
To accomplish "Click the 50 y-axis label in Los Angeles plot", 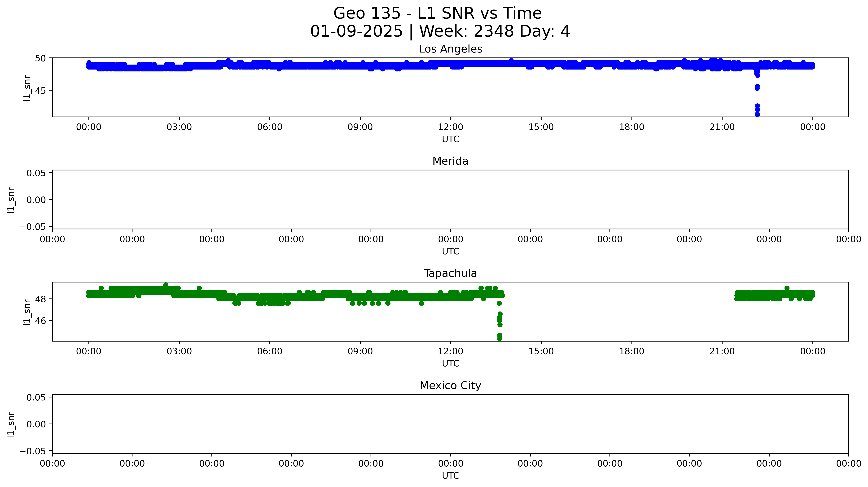I will pyautogui.click(x=40, y=58).
